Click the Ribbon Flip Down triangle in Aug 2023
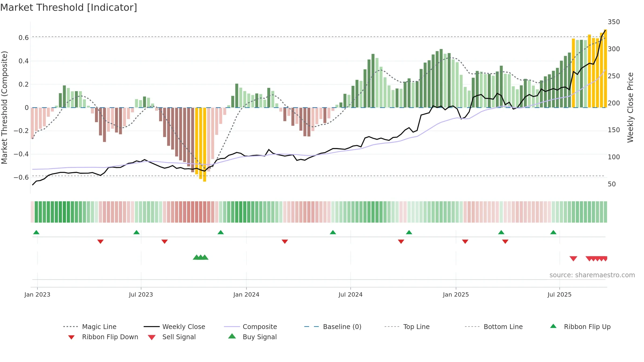The width and height of the screenshot is (644, 362). [164, 242]
